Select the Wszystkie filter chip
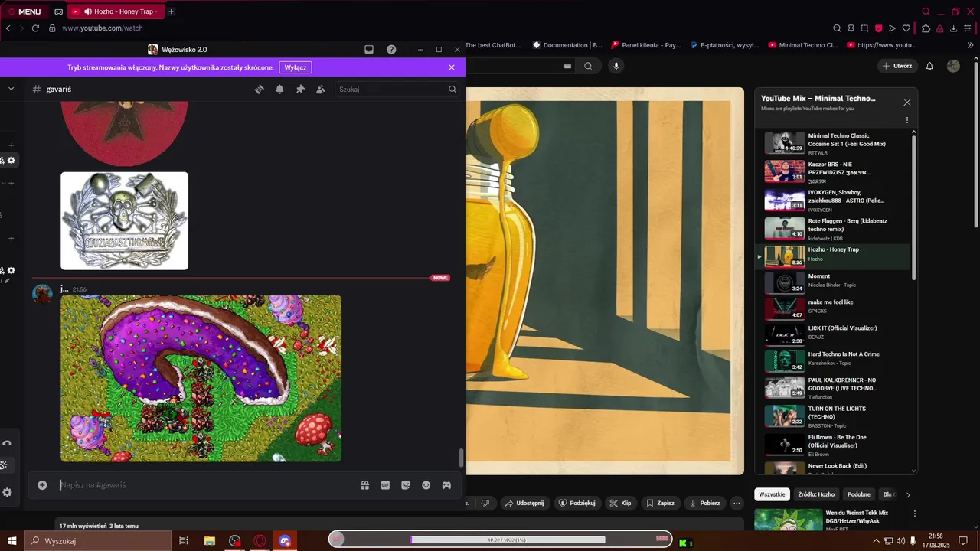980x551 pixels. [x=772, y=494]
